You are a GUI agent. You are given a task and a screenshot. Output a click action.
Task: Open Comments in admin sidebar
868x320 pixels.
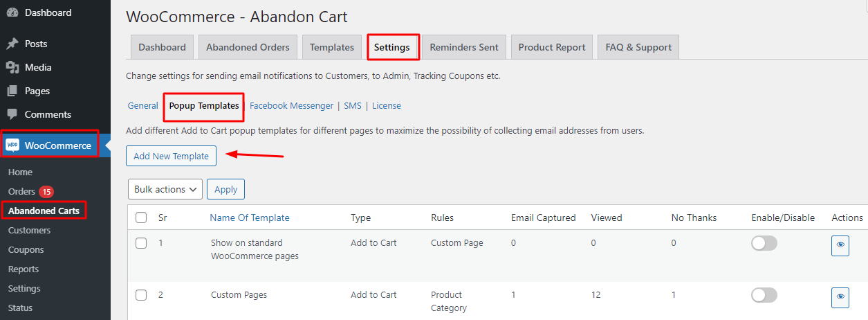[x=48, y=114]
